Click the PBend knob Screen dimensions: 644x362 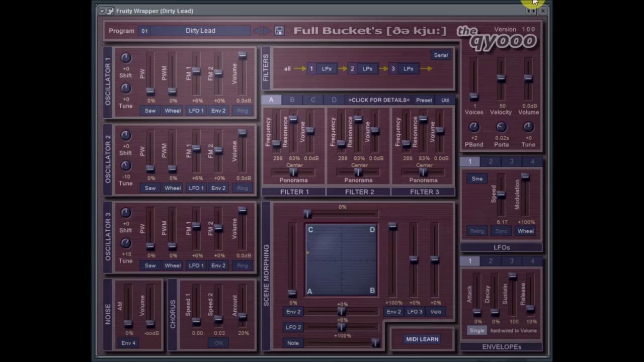point(474,127)
